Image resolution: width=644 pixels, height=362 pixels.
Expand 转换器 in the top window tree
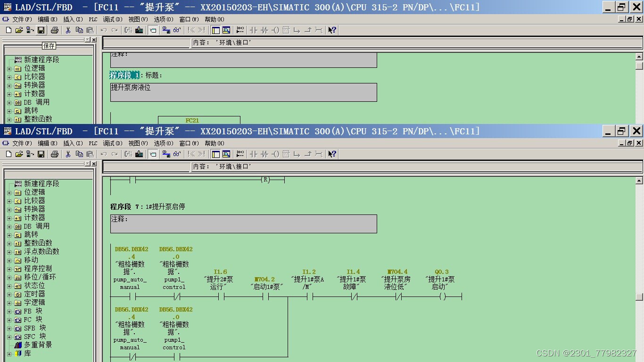9,85
